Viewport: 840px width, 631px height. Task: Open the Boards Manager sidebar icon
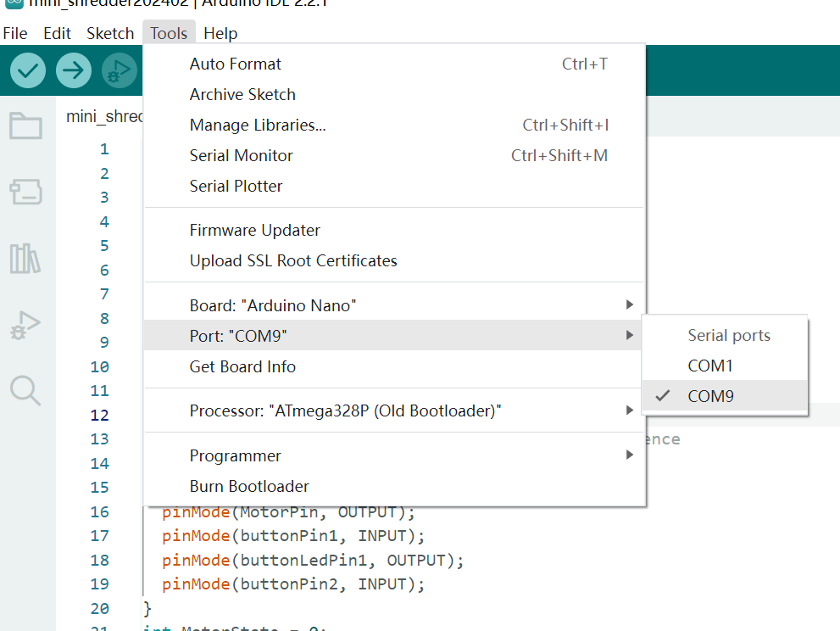(25, 192)
